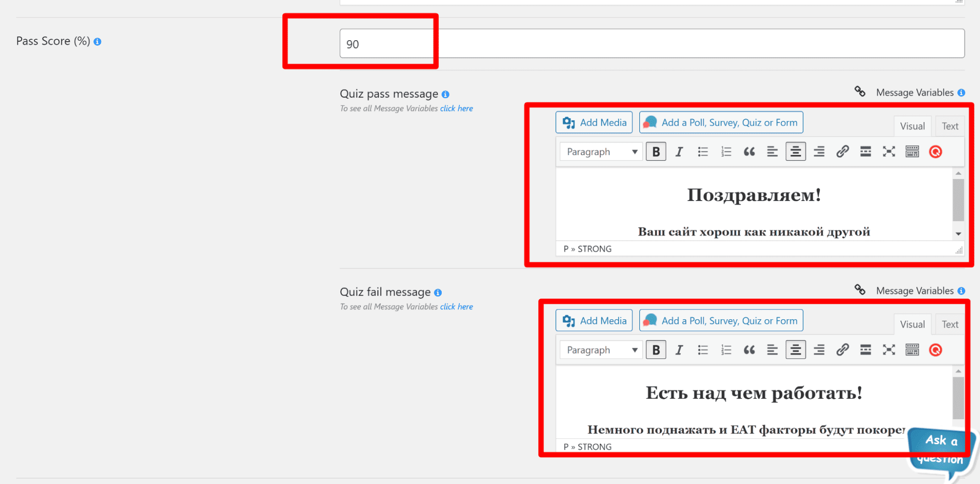Screen dimensions: 980x484
Task: Toggle toolbar in fail message editor
Action: pos(912,350)
